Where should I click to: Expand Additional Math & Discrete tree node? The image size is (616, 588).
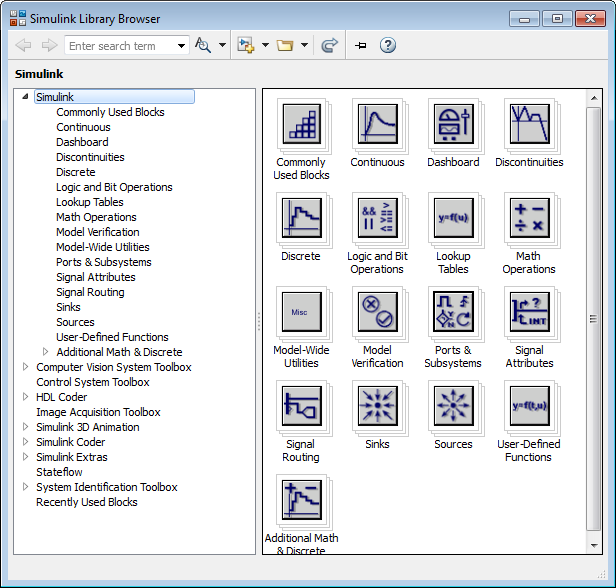[45, 352]
